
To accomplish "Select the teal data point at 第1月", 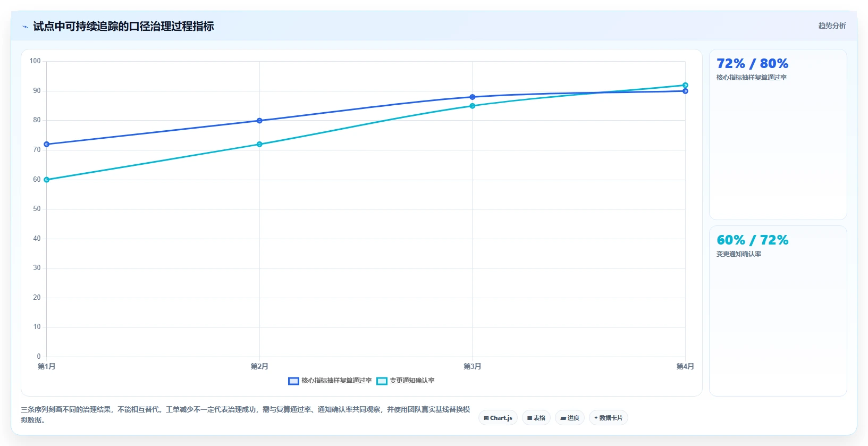I will [47, 180].
